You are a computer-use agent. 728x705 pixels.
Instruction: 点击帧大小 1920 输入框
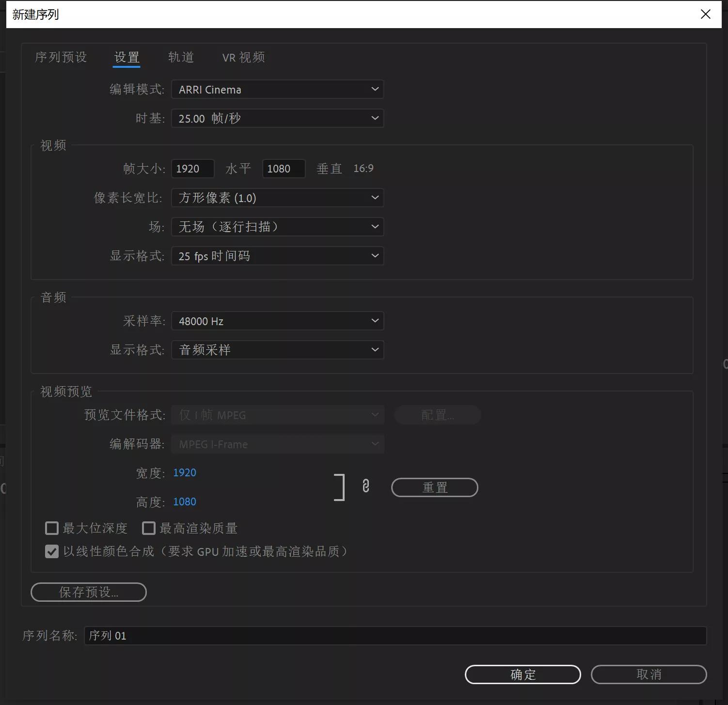coord(192,169)
